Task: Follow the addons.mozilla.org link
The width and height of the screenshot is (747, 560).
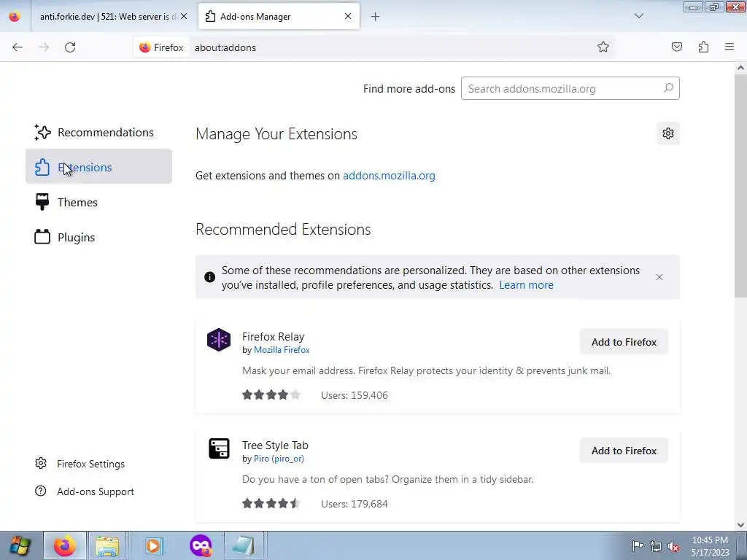Action: [x=389, y=176]
